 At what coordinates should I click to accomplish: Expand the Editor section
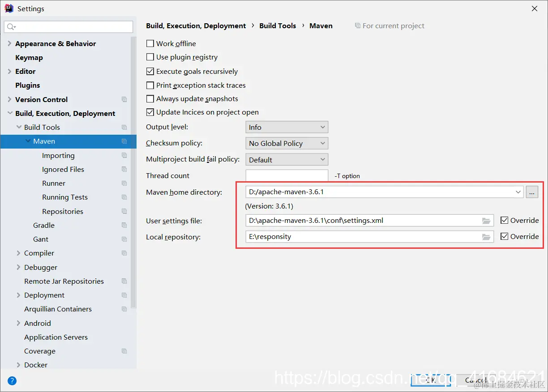point(9,71)
